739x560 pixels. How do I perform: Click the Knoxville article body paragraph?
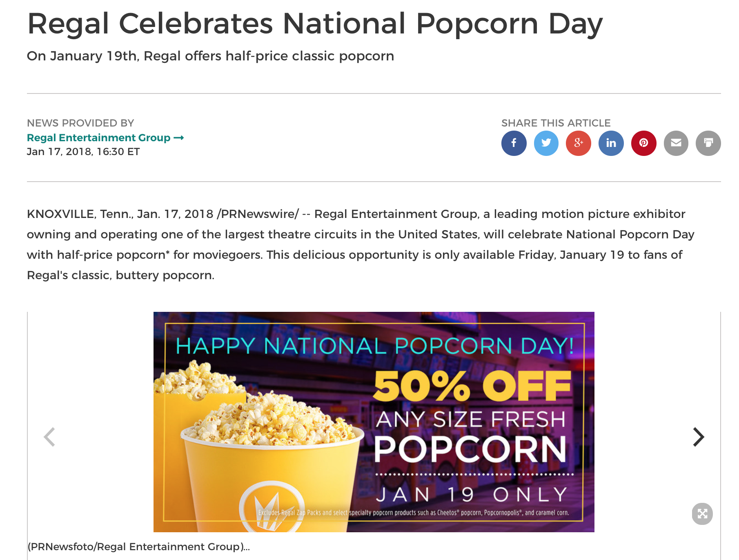[361, 244]
